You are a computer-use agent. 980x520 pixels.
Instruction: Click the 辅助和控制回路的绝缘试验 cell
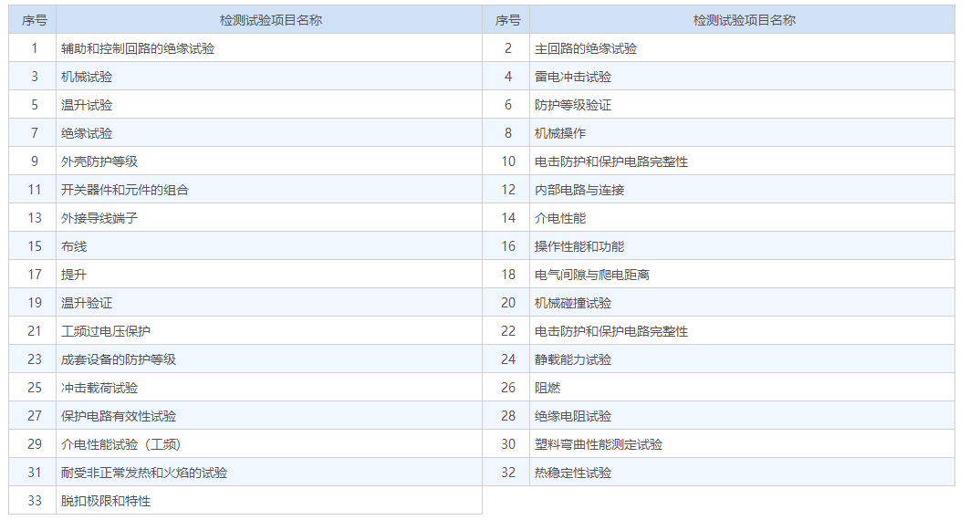click(x=138, y=48)
